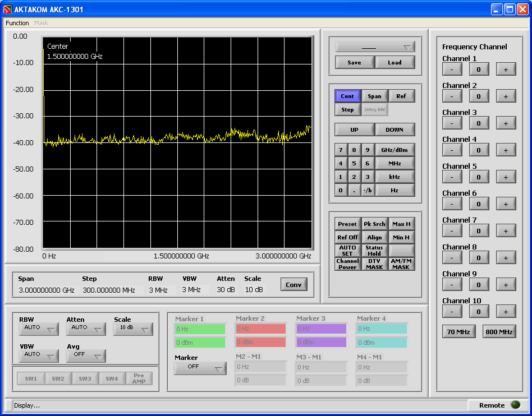This screenshot has height=416, width=532.
Task: Click the Channel 9 minus button
Action: 452,284
